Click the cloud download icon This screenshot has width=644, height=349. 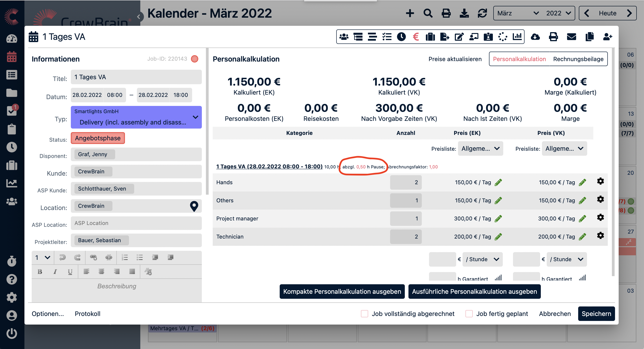pyautogui.click(x=535, y=37)
